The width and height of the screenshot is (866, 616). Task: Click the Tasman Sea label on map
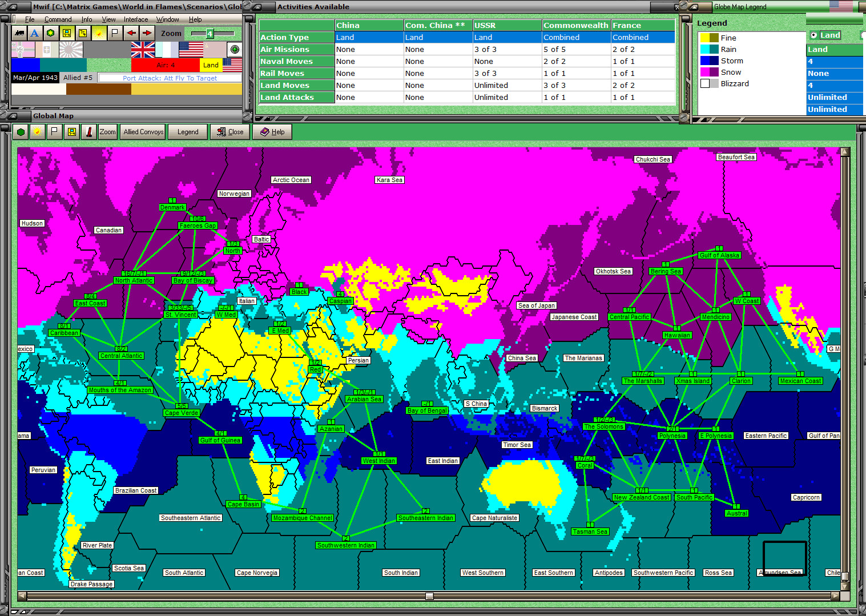click(590, 532)
